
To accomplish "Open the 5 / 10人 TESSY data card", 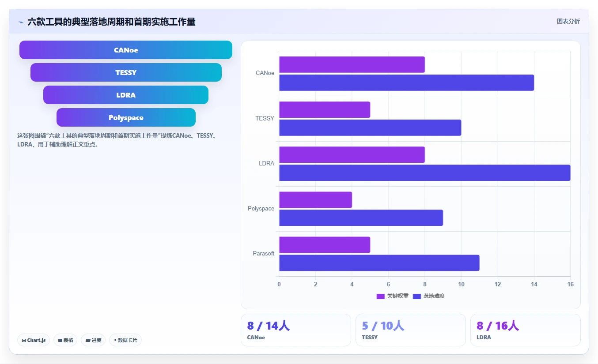I will pyautogui.click(x=411, y=330).
